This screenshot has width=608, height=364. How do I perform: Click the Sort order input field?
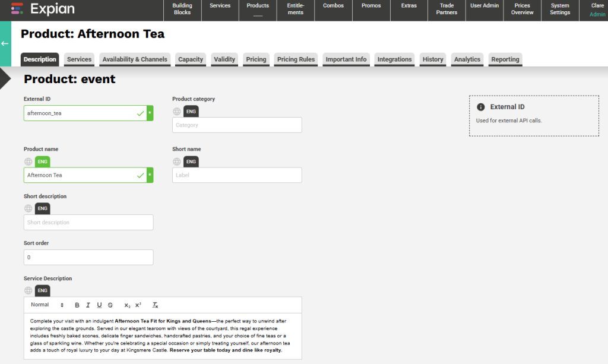88,258
